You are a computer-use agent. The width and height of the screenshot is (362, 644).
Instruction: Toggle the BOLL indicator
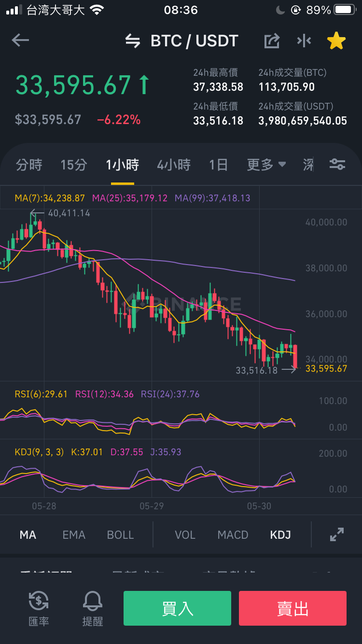click(x=121, y=535)
